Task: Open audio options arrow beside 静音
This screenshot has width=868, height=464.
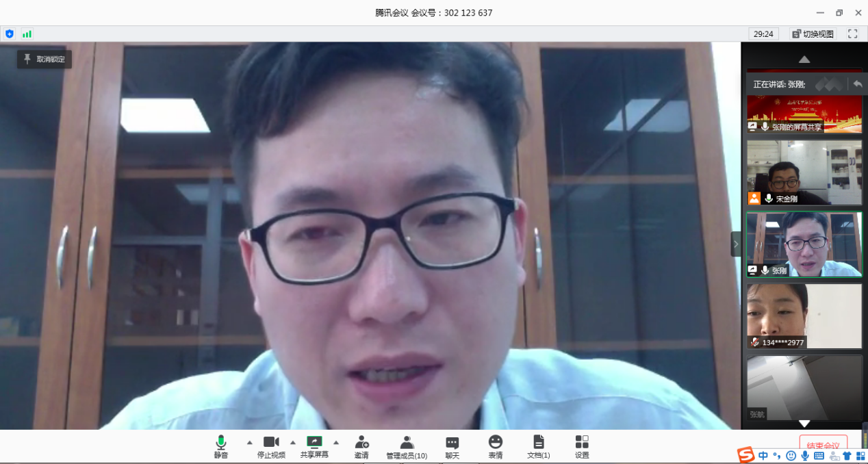Action: point(249,442)
